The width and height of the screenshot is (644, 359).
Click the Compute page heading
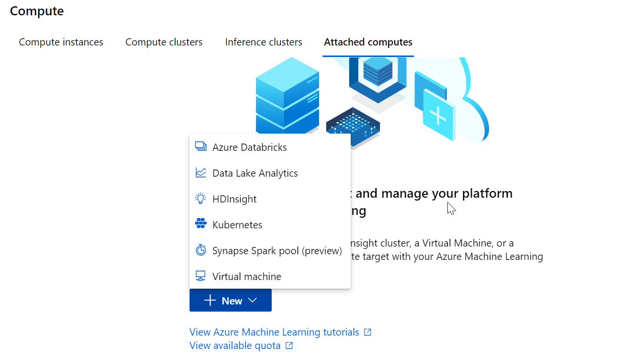pos(37,11)
